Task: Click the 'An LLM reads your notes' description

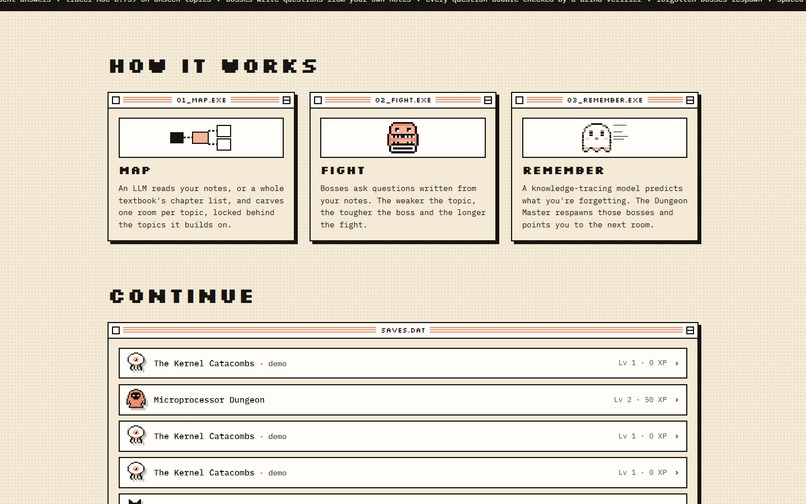Action: 201,207
